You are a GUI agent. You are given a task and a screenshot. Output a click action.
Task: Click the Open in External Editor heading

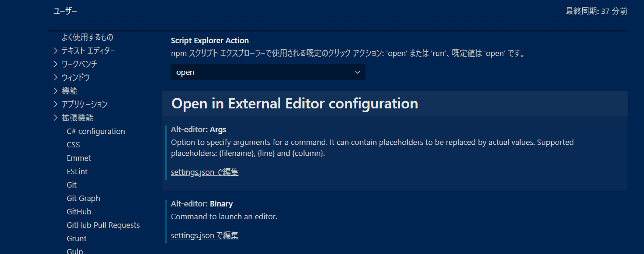(x=295, y=104)
